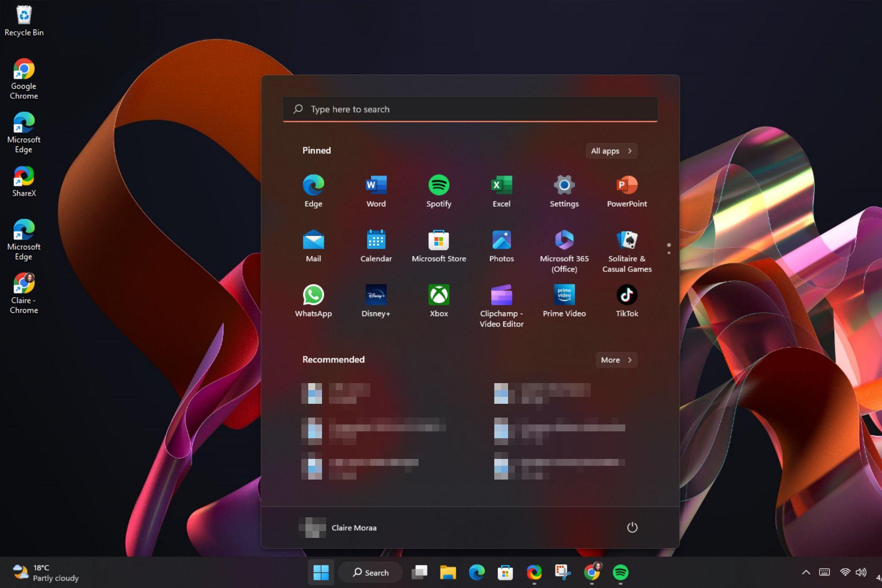
Task: Launch Solitaire & Casual Games
Action: pyautogui.click(x=627, y=251)
